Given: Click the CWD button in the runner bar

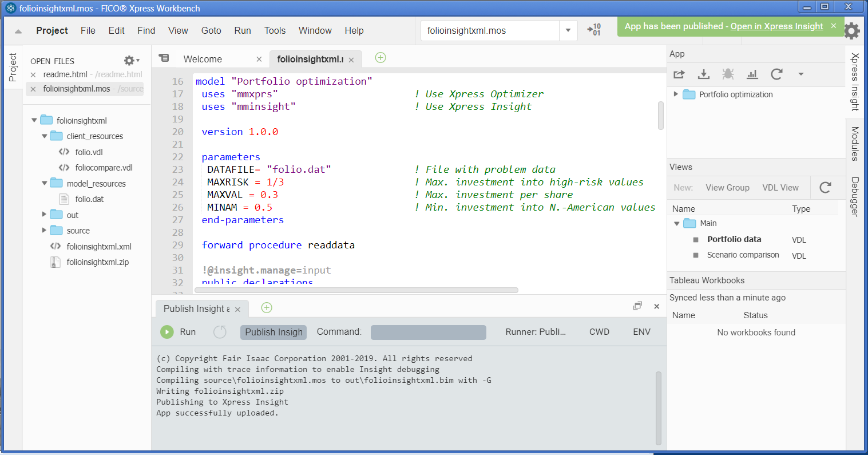Looking at the screenshot, I should tap(599, 332).
